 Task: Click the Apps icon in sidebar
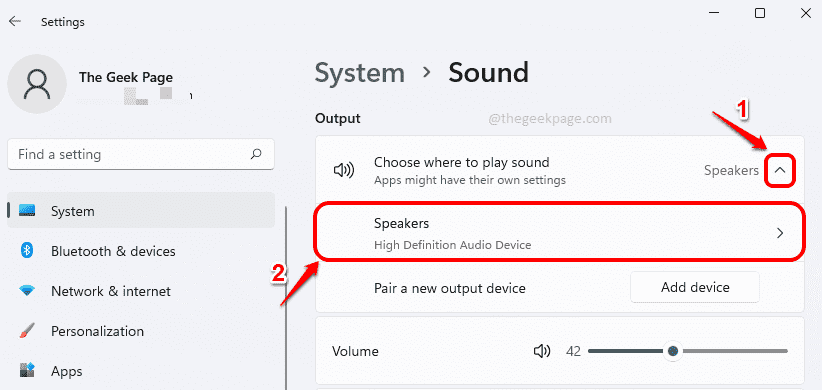click(27, 371)
